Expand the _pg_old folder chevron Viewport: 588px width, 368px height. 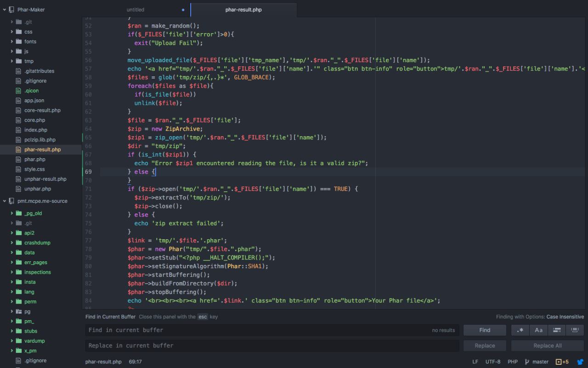12,213
